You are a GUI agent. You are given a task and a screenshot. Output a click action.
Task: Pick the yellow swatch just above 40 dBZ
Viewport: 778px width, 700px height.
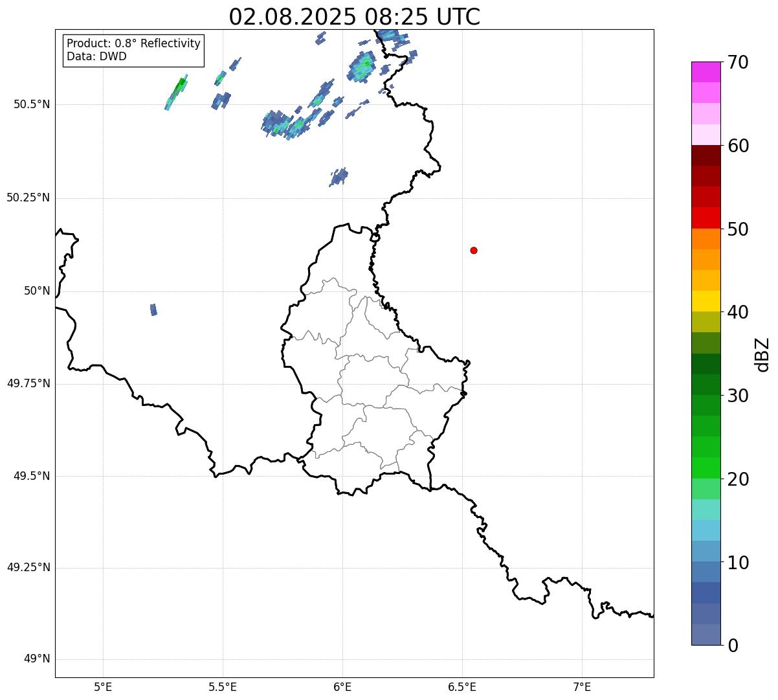[x=706, y=301]
